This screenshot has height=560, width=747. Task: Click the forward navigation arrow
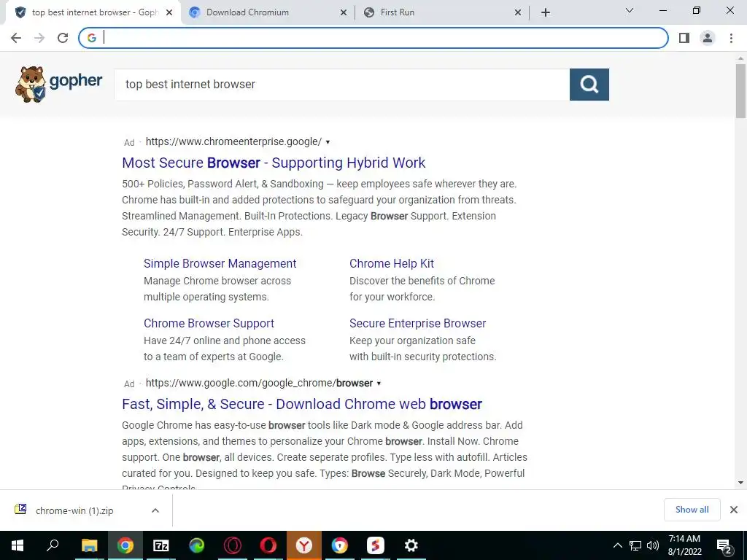pos(39,38)
